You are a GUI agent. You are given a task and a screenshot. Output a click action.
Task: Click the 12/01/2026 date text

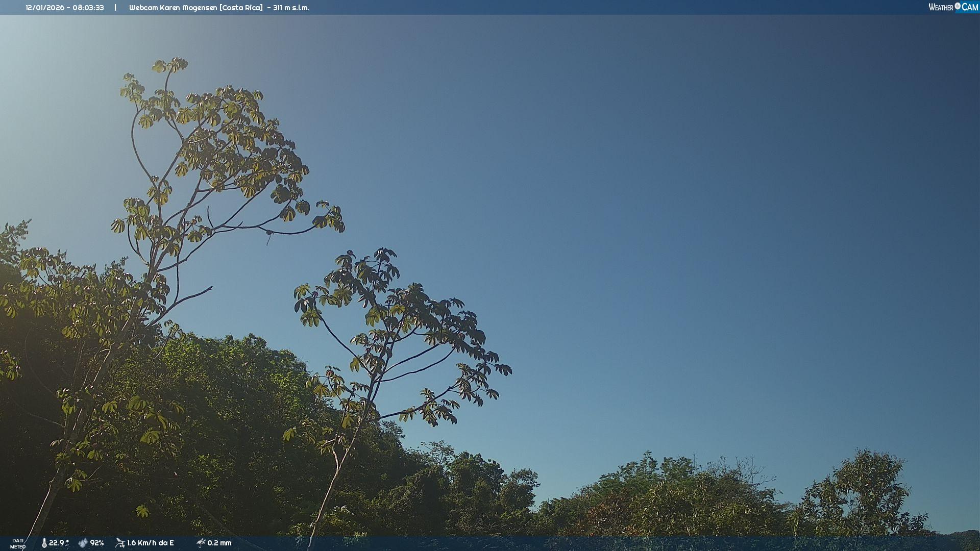coord(45,8)
